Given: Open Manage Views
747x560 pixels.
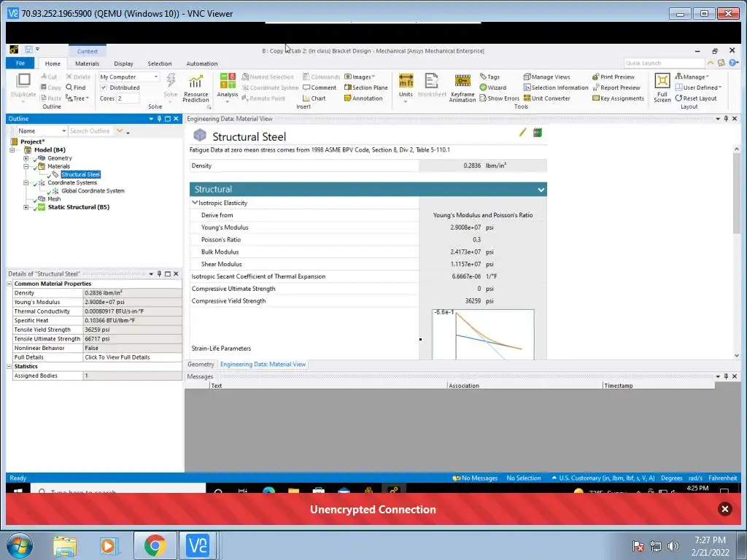Looking at the screenshot, I should [547, 77].
